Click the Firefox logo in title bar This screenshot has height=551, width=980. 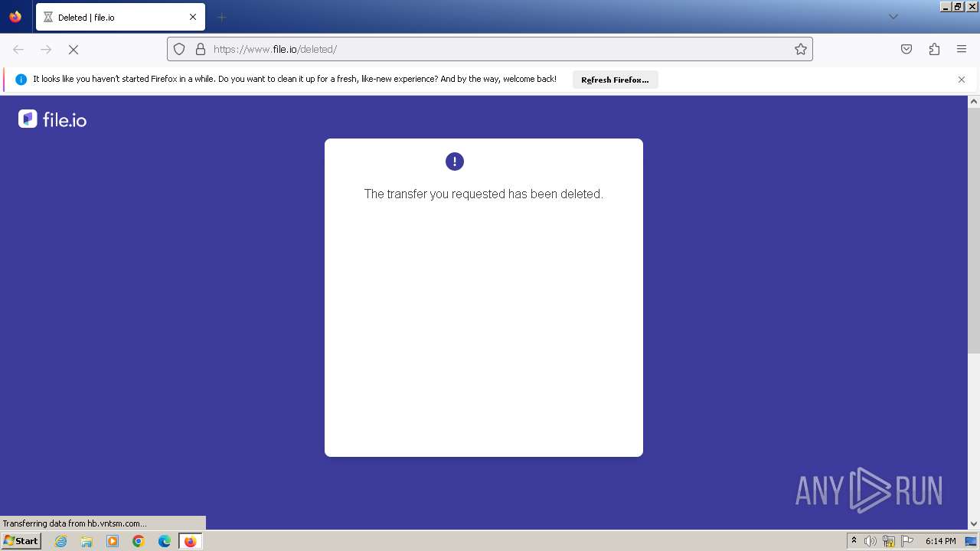15,17
